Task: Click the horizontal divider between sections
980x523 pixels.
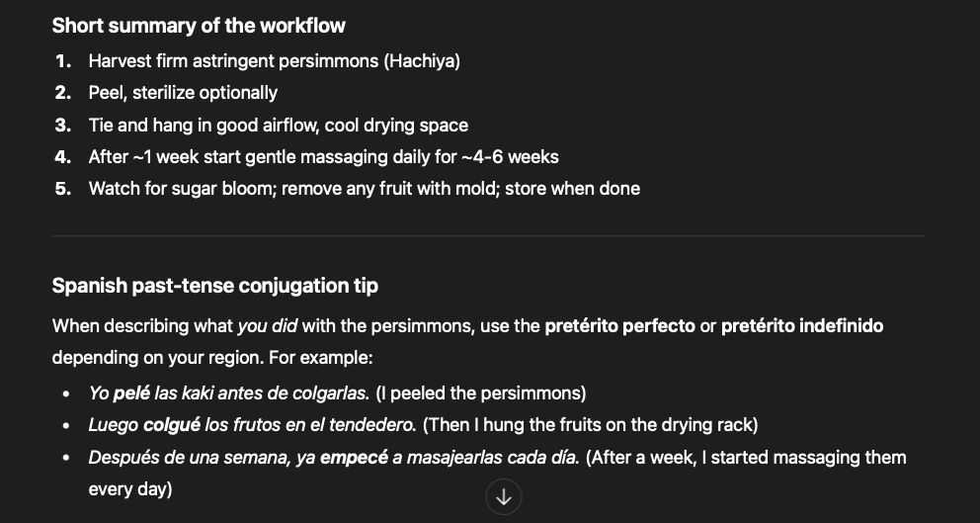Action: pos(488,236)
